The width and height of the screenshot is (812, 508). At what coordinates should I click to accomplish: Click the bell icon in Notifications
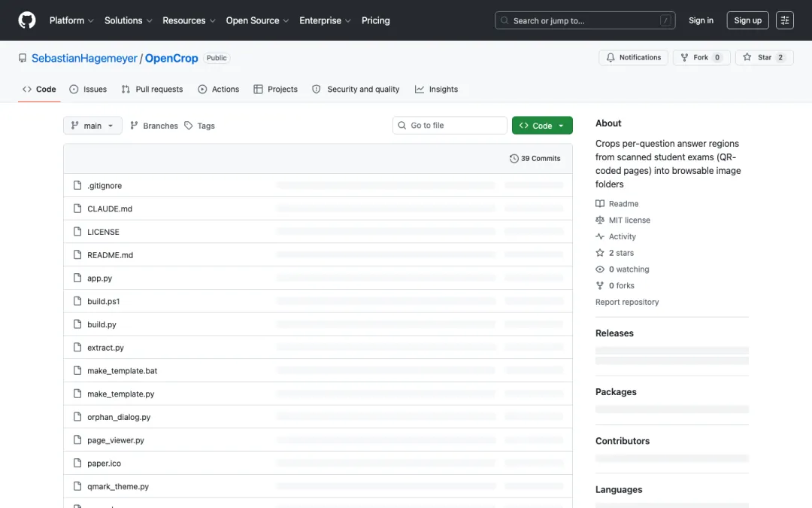tap(611, 57)
